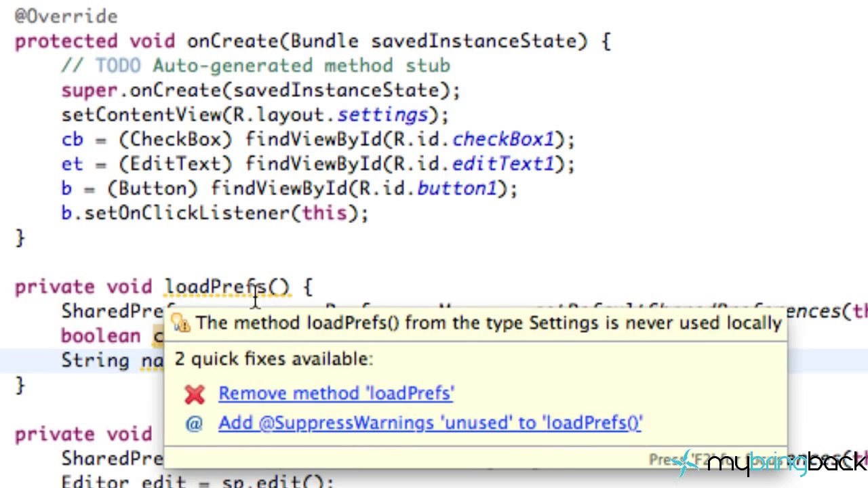Click the red X remove-method quick fix icon
This screenshot has width=868, height=488.
coord(195,394)
